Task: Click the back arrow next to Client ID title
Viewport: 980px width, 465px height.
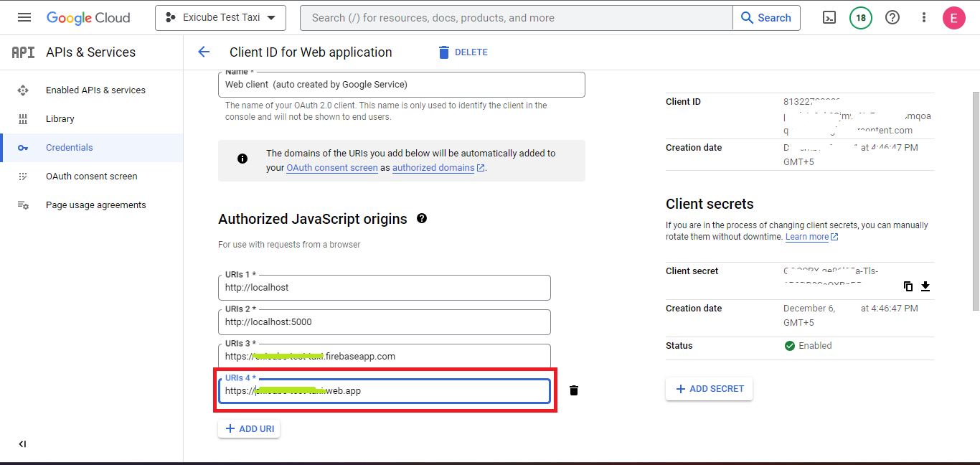Action: click(x=204, y=52)
